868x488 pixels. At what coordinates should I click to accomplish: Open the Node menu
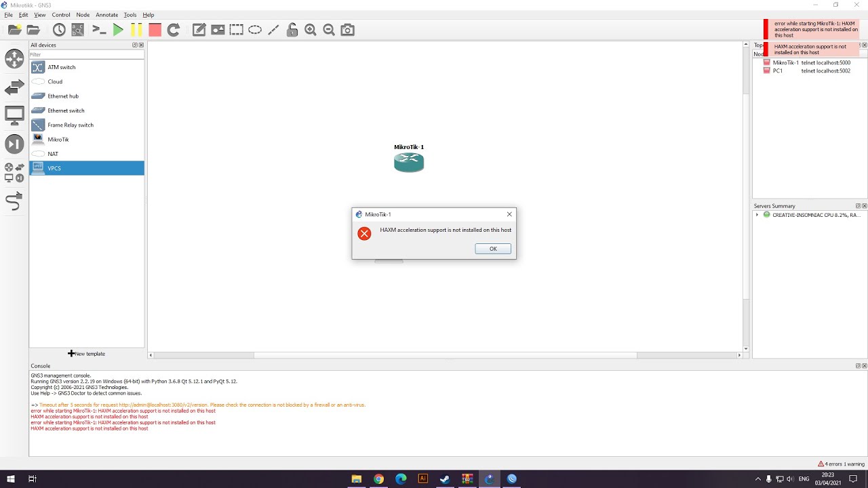tap(83, 15)
